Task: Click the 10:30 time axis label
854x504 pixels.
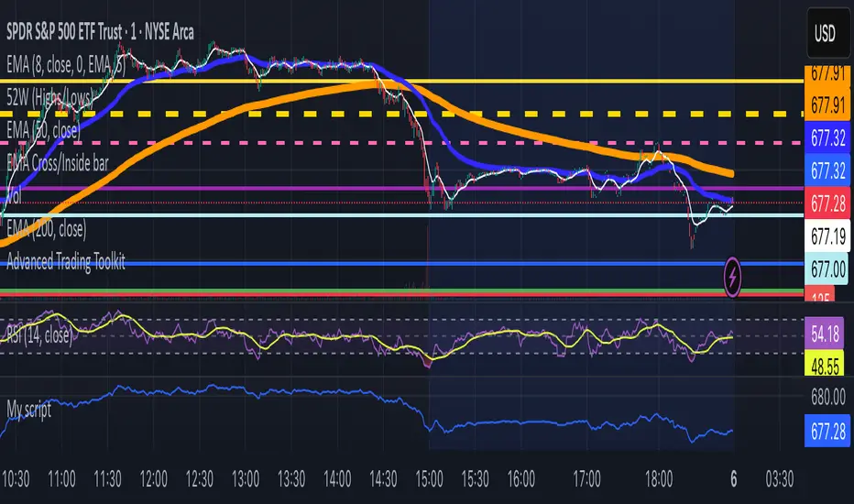Action: tap(16, 479)
